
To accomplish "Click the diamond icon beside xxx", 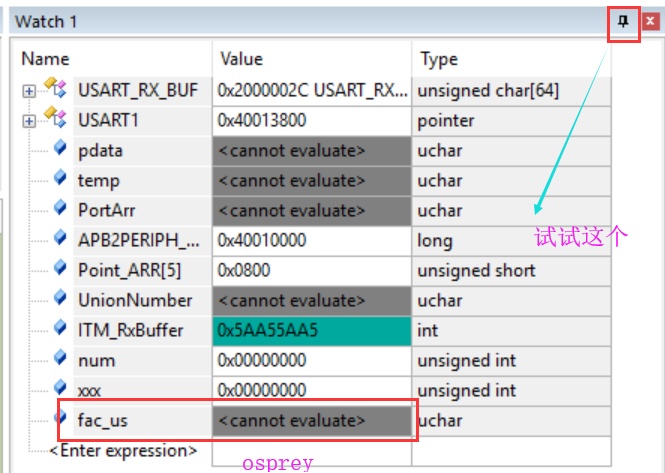I will (60, 387).
